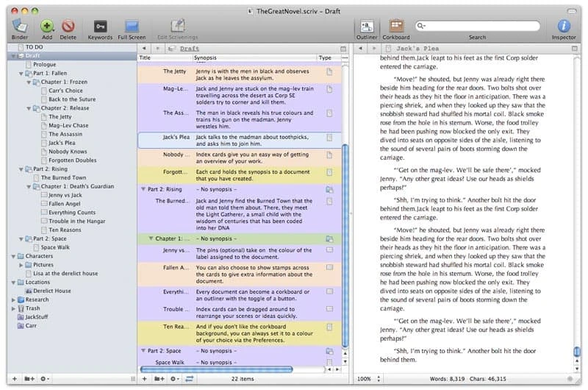Click the folder type icon for Part 2: Rising row
The height and width of the screenshot is (390, 588).
pyautogui.click(x=329, y=190)
